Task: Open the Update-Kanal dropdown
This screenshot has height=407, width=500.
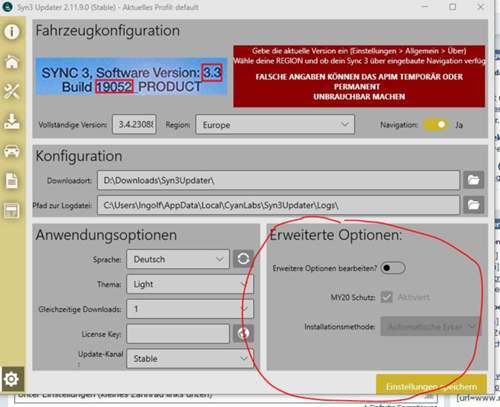Action: tap(190, 359)
